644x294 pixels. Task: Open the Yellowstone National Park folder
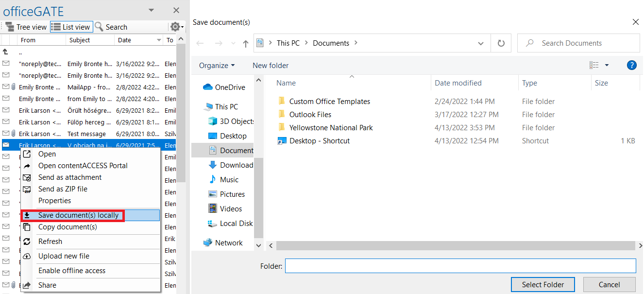pos(331,128)
